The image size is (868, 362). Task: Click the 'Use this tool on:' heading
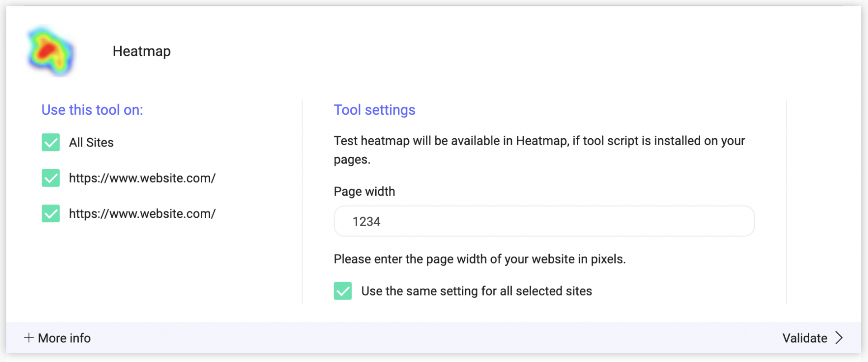pos(92,110)
